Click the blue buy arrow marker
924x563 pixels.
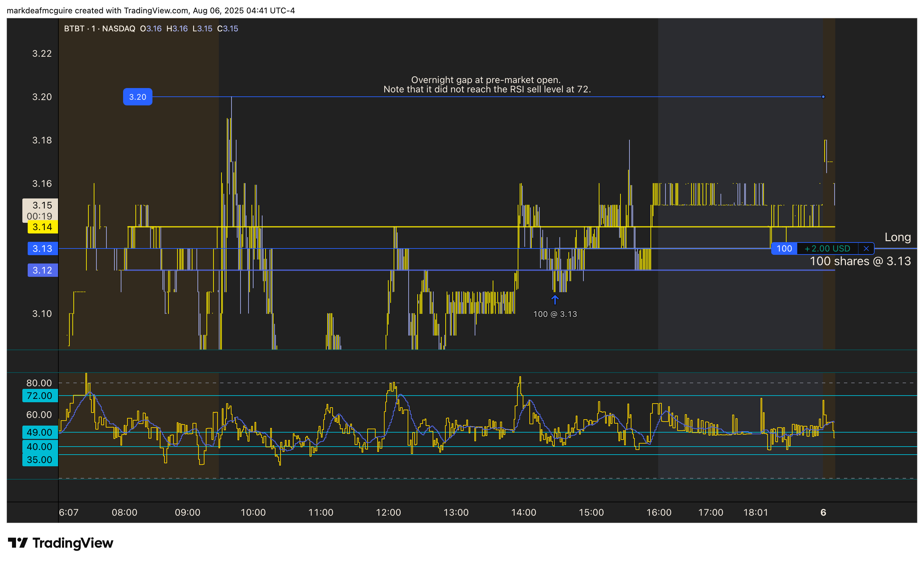click(555, 300)
